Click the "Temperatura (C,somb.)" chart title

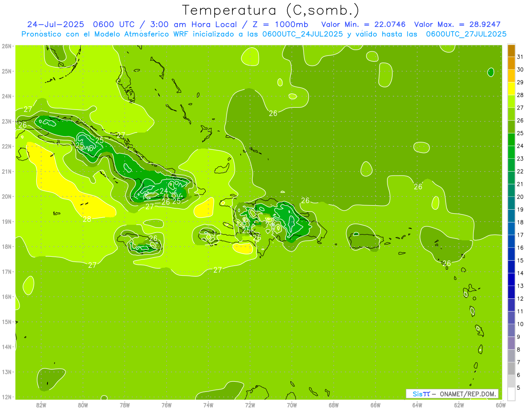click(271, 10)
